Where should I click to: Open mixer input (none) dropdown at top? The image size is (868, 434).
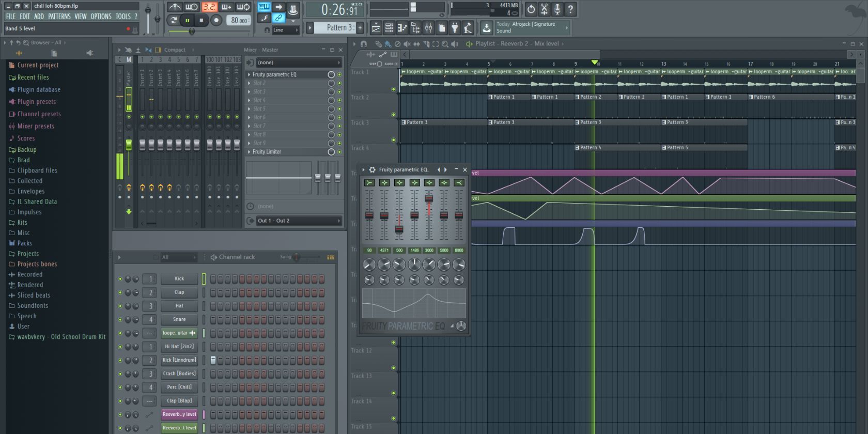[299, 63]
